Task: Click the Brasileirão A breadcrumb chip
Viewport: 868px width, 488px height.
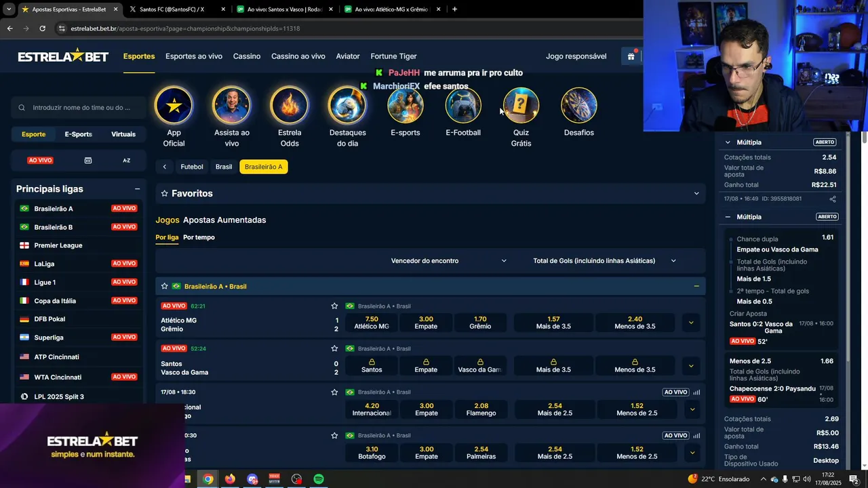Action: pyautogui.click(x=264, y=167)
